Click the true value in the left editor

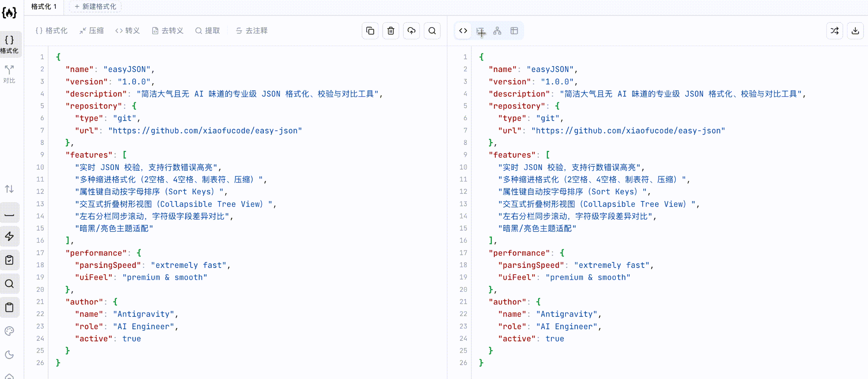pyautogui.click(x=132, y=339)
